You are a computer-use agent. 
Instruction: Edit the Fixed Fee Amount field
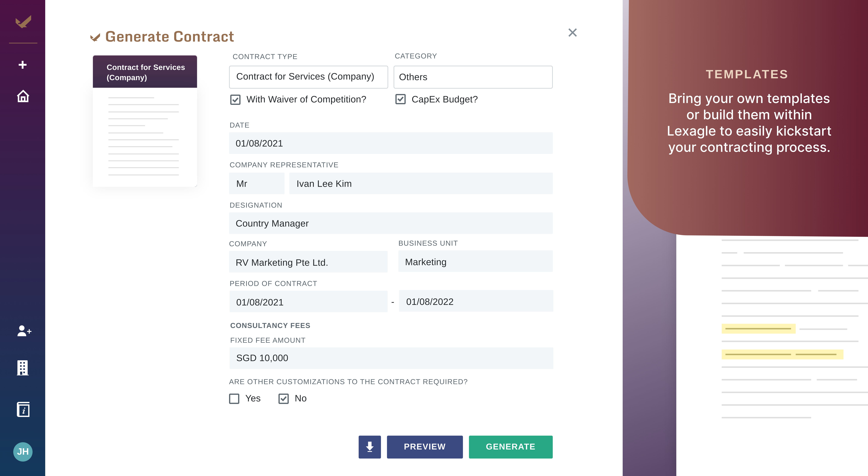pos(391,358)
